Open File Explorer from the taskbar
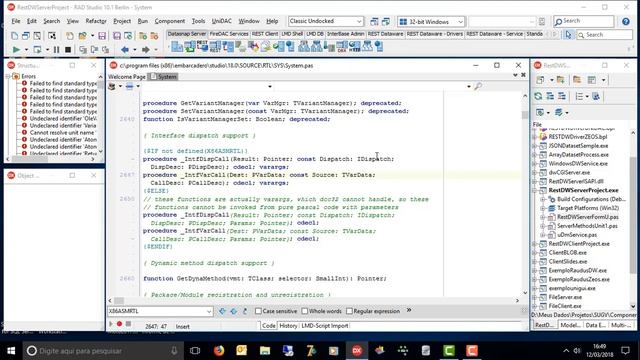The height and width of the screenshot is (360, 640). pyautogui.click(x=265, y=351)
